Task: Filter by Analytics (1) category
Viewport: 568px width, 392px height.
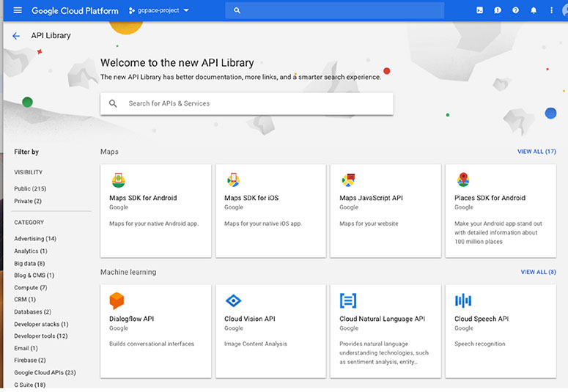Action: (31, 251)
